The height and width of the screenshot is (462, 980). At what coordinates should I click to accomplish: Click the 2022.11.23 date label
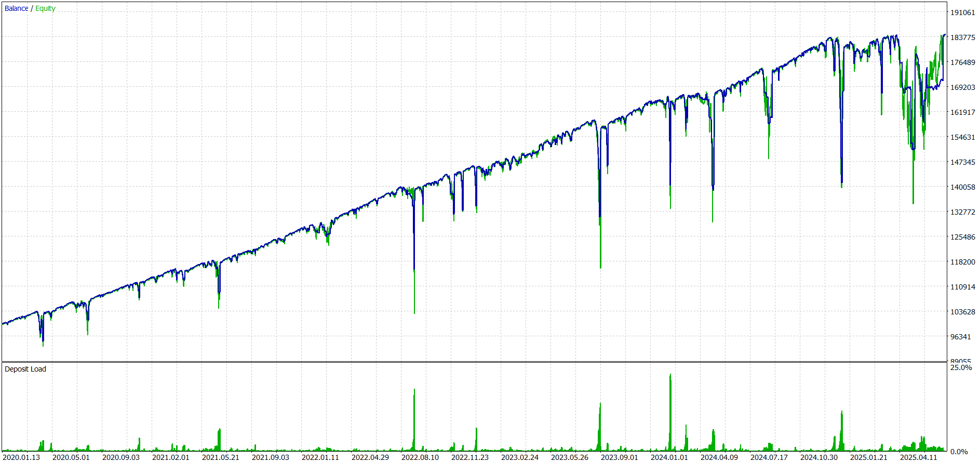pos(470,457)
